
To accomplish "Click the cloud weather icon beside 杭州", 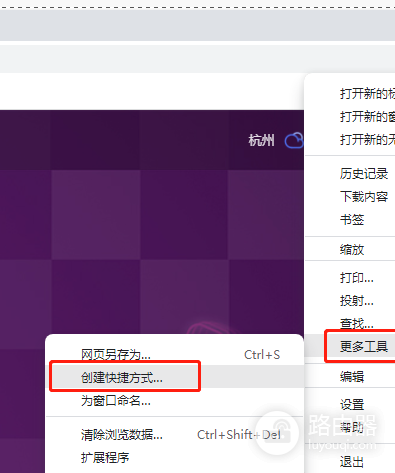I will pos(294,140).
